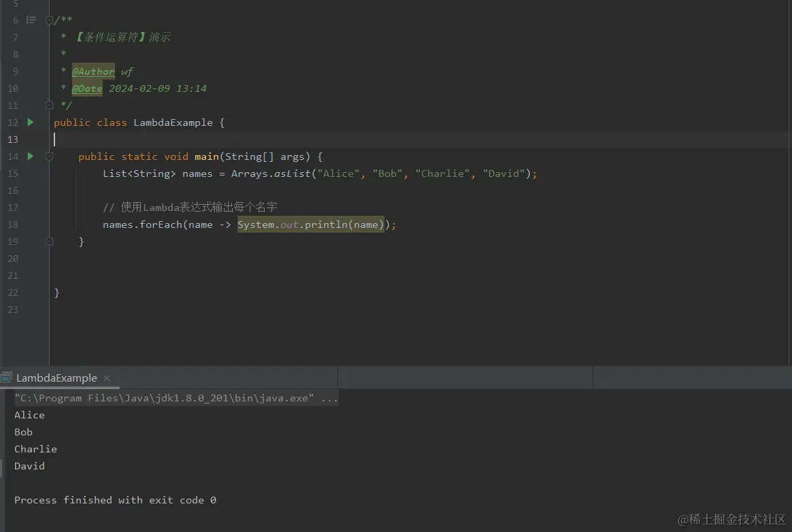
Task: Click fold end marker at main closing brace
Action: pos(49,242)
